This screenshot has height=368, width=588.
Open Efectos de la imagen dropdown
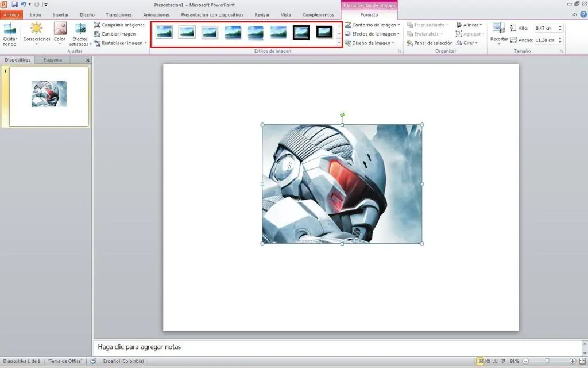(372, 34)
